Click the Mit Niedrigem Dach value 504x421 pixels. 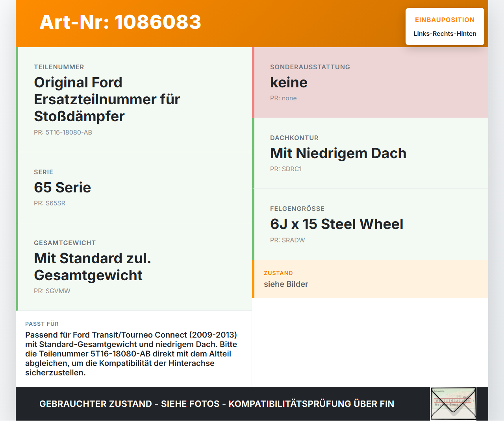pos(338,153)
